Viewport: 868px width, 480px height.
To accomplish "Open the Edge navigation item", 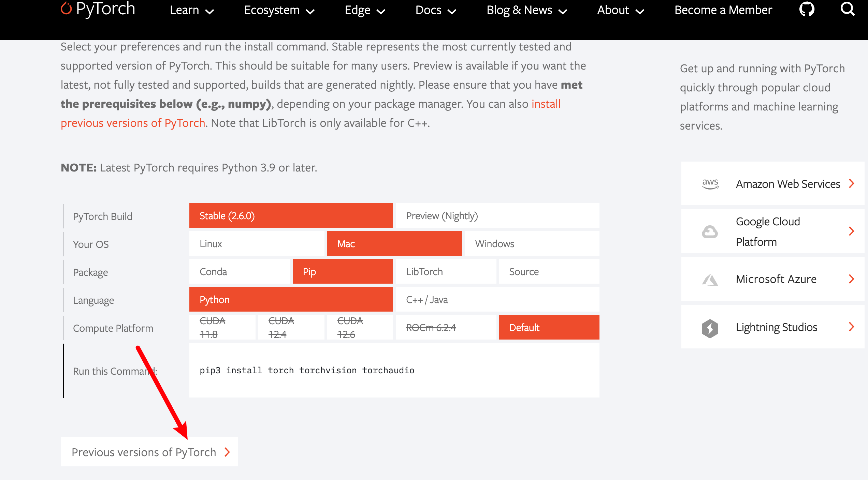I will 358,10.
